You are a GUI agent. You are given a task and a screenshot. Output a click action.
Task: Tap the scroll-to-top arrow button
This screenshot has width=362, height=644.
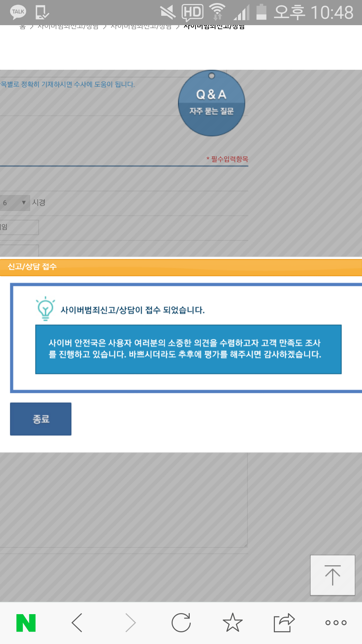tap(333, 575)
